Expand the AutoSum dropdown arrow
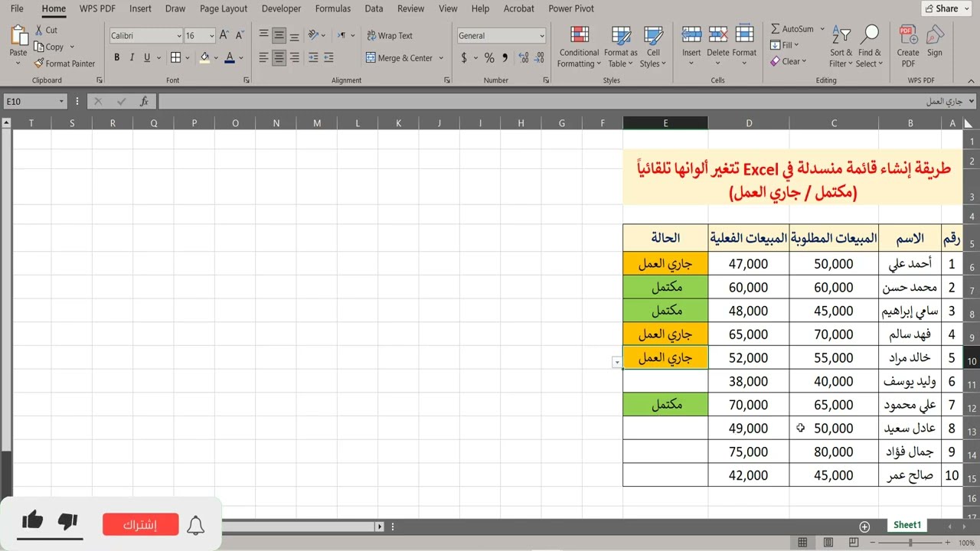980x551 pixels. pyautogui.click(x=822, y=29)
